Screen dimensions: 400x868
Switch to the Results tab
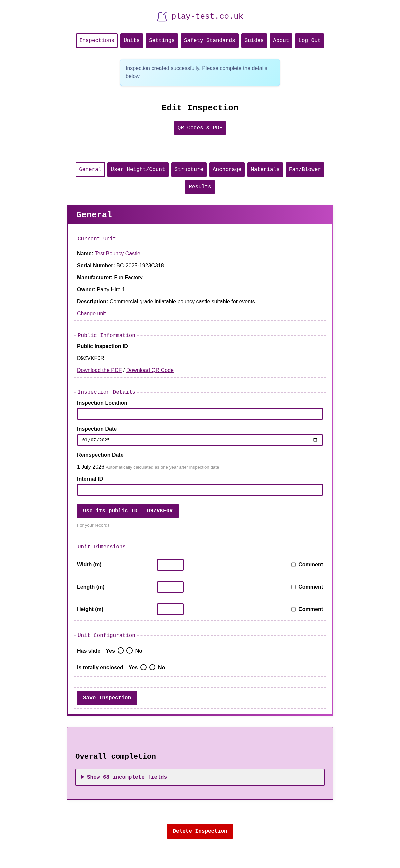[200, 187]
